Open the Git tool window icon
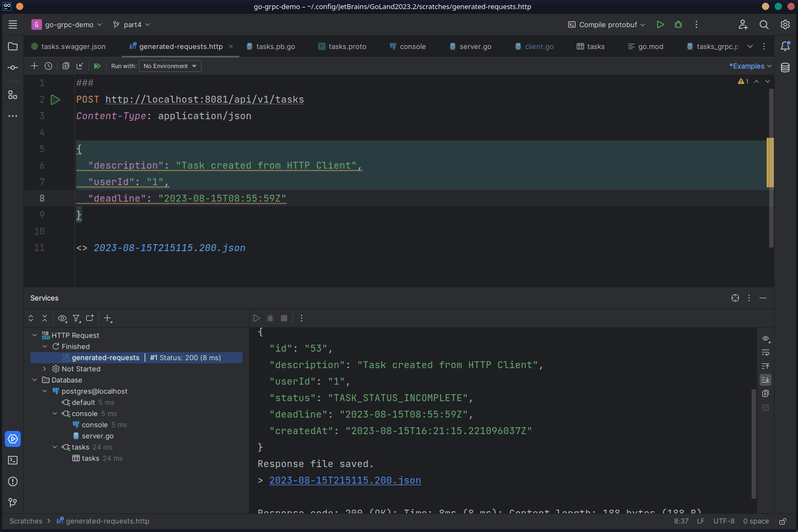798x532 pixels. [13, 503]
